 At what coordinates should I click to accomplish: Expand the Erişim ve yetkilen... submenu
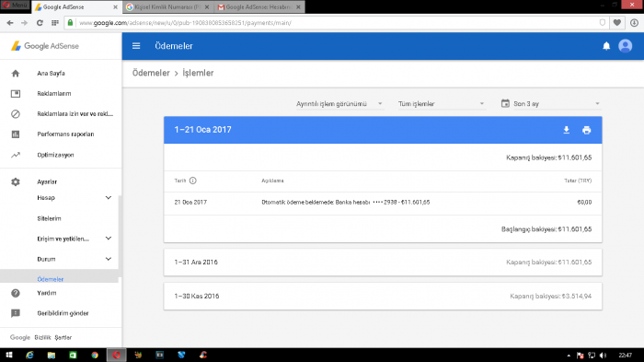tap(109, 239)
